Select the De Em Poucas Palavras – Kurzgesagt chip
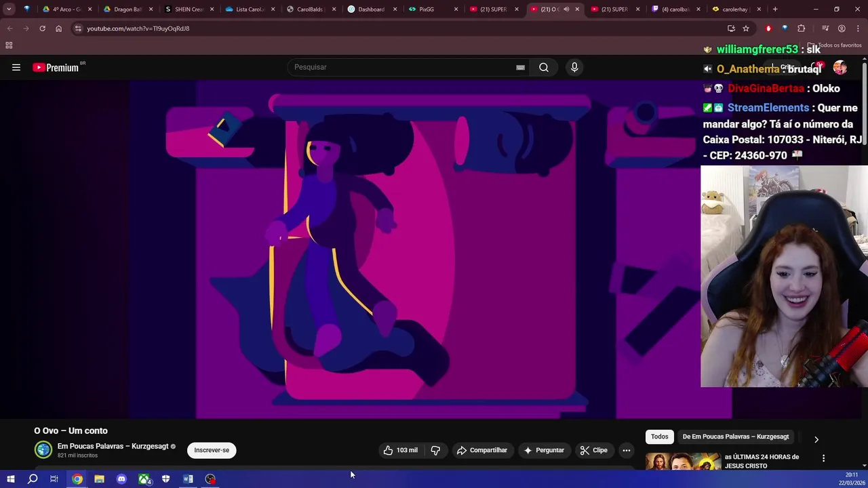 [x=736, y=436]
